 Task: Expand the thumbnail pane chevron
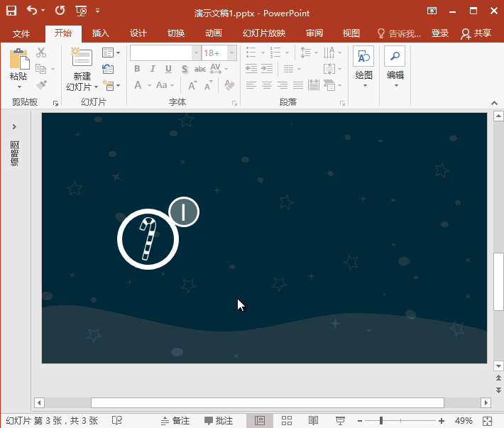tap(14, 126)
